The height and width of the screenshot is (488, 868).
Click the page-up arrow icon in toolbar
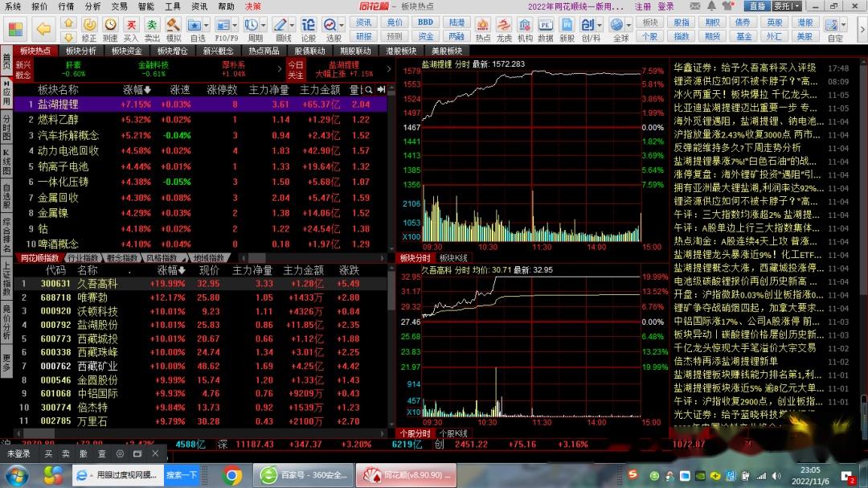(68, 23)
